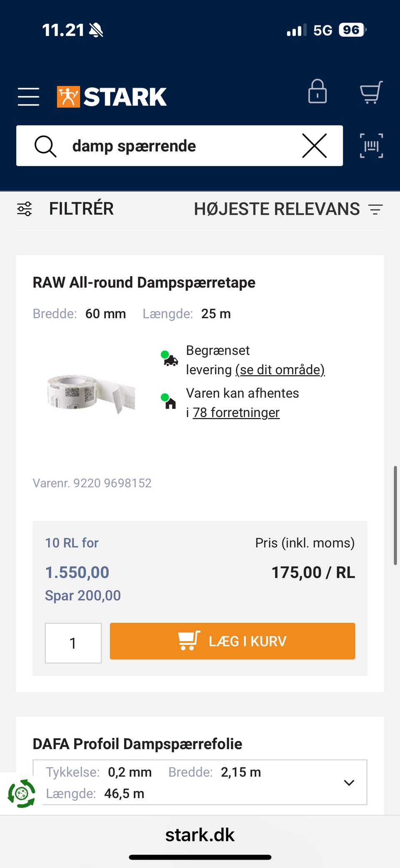Open the hamburger navigation menu
Screen dimensions: 400x868
point(28,96)
